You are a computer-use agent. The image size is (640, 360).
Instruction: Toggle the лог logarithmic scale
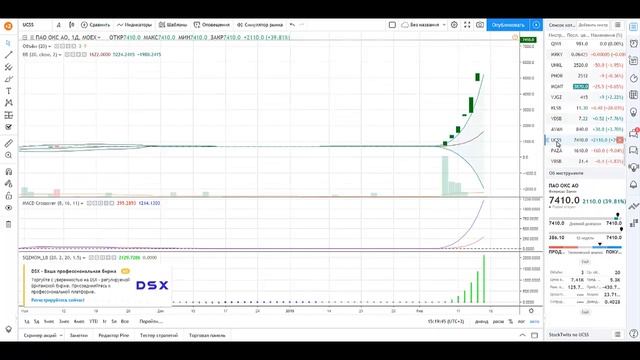pyautogui.click(x=521, y=322)
